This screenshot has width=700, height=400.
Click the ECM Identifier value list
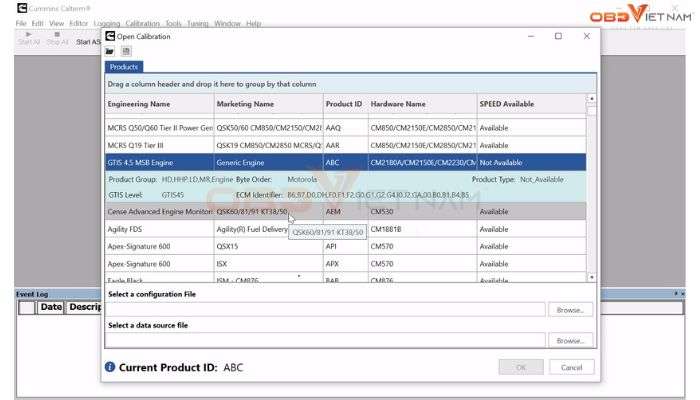(379, 195)
